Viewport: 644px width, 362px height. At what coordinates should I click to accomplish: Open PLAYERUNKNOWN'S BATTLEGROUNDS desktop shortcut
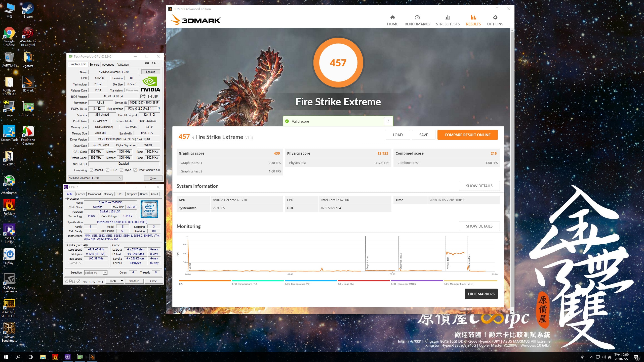pyautogui.click(x=9, y=308)
